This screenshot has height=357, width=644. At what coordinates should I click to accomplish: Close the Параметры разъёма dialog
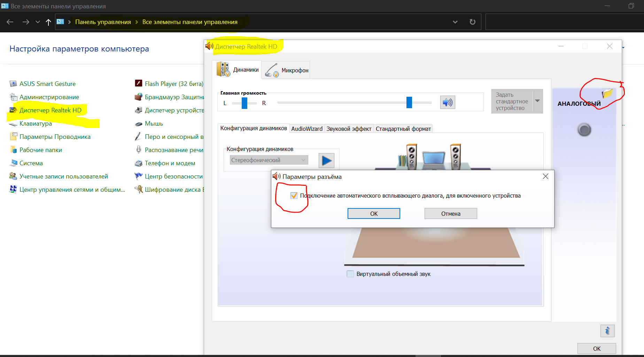click(545, 176)
